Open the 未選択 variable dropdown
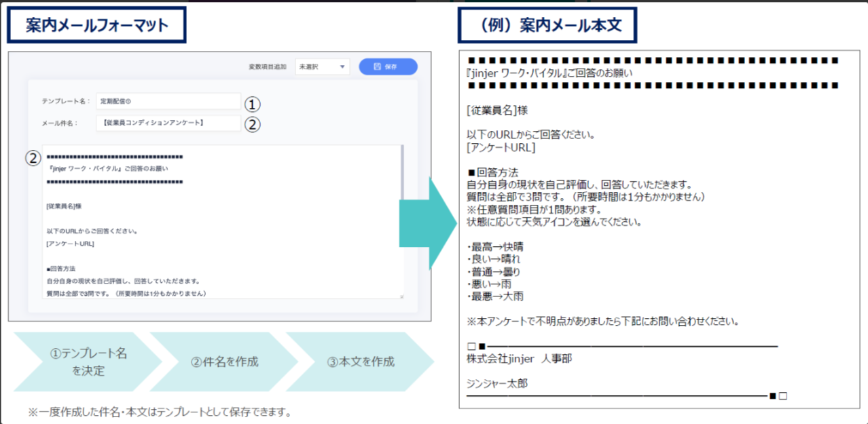Screen dimensions: 868x424 tap(323, 67)
